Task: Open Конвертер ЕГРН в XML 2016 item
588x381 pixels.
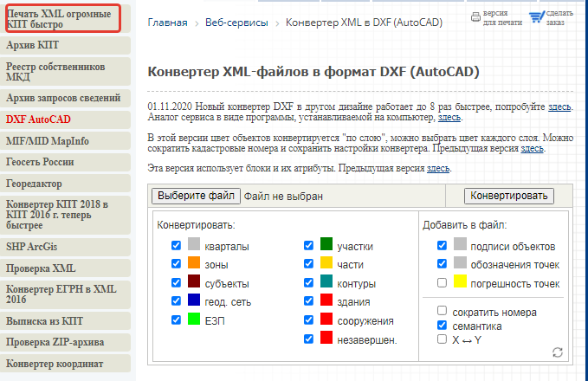Action: (x=65, y=294)
